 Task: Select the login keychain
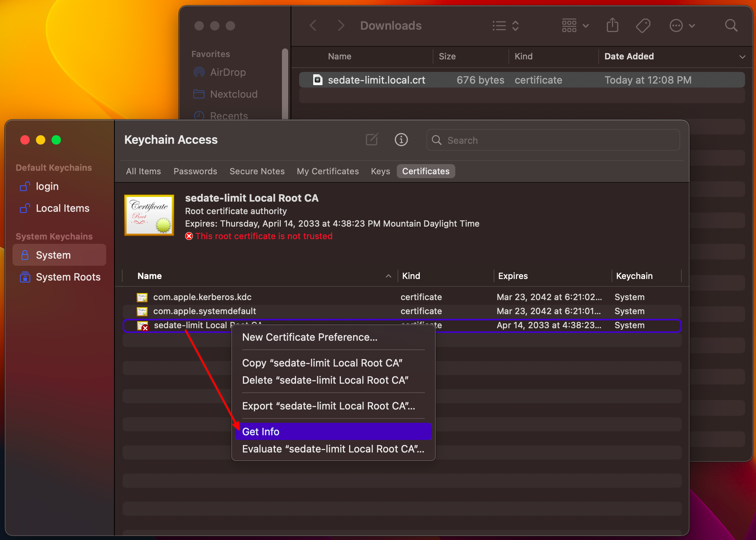click(x=47, y=186)
